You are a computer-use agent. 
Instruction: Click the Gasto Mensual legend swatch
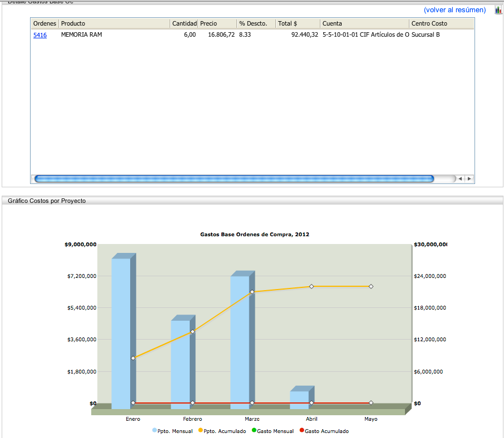(254, 430)
